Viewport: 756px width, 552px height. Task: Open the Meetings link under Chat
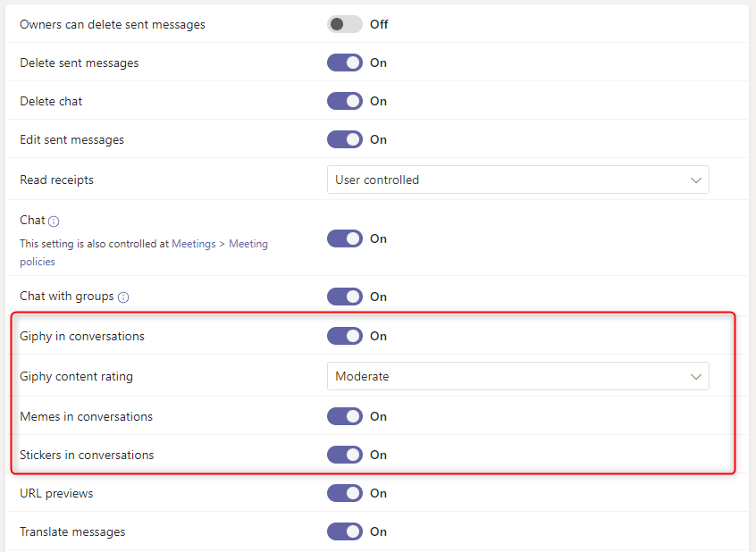[x=194, y=244]
